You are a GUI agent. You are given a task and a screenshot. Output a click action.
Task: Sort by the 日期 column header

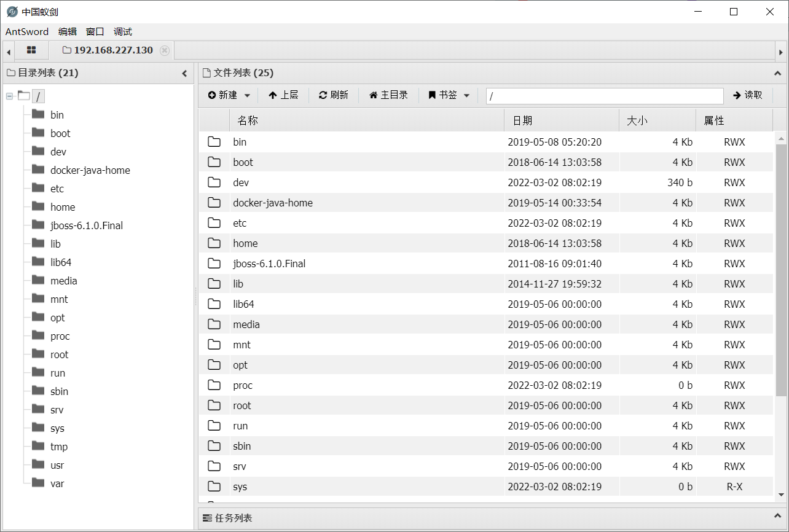pyautogui.click(x=562, y=120)
